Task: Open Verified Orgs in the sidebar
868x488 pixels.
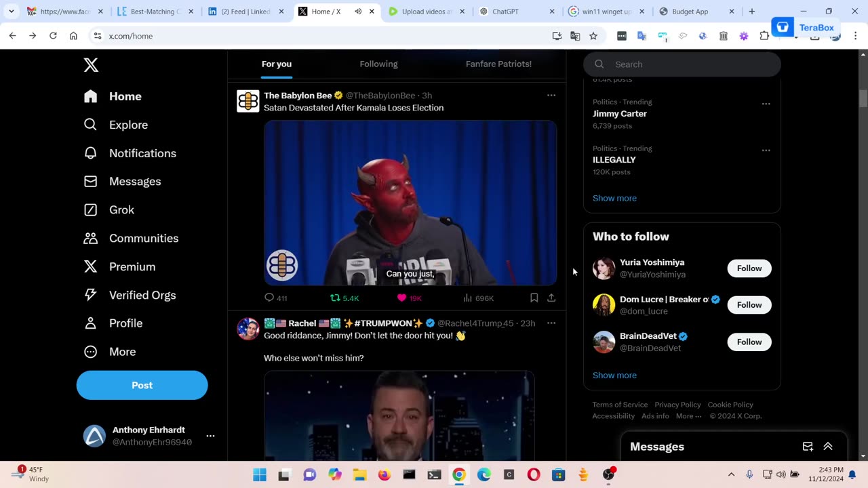Action: coord(130,295)
